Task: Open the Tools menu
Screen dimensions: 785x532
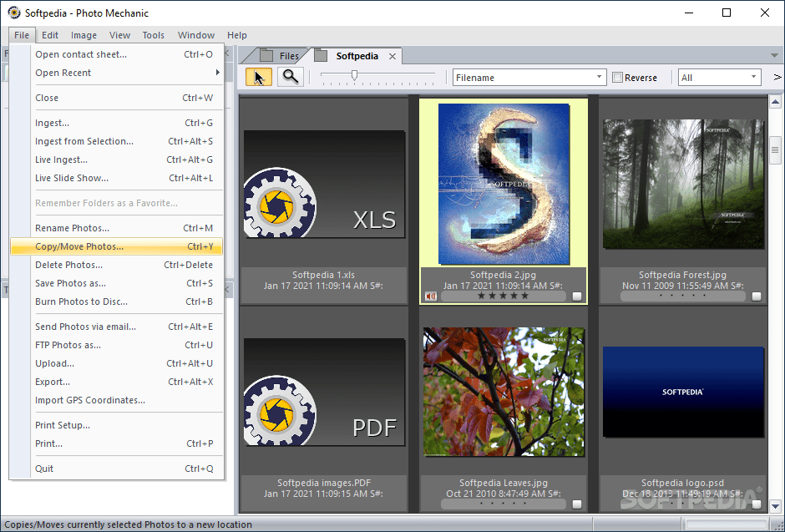Action: pos(152,35)
